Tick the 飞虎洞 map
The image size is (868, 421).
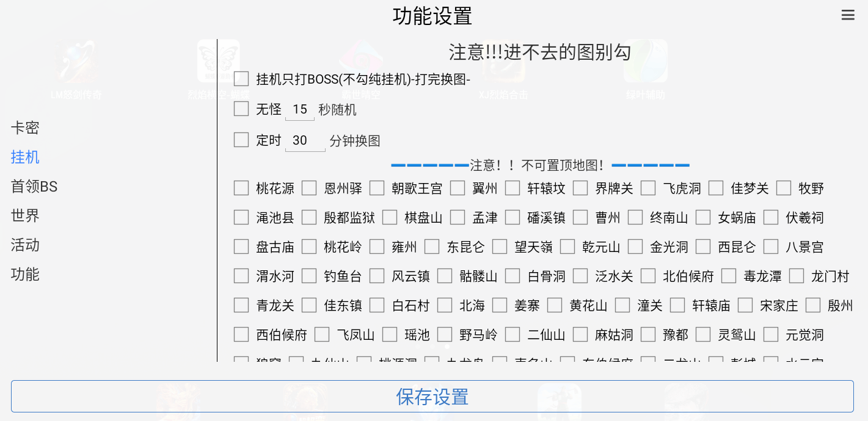[x=648, y=188]
